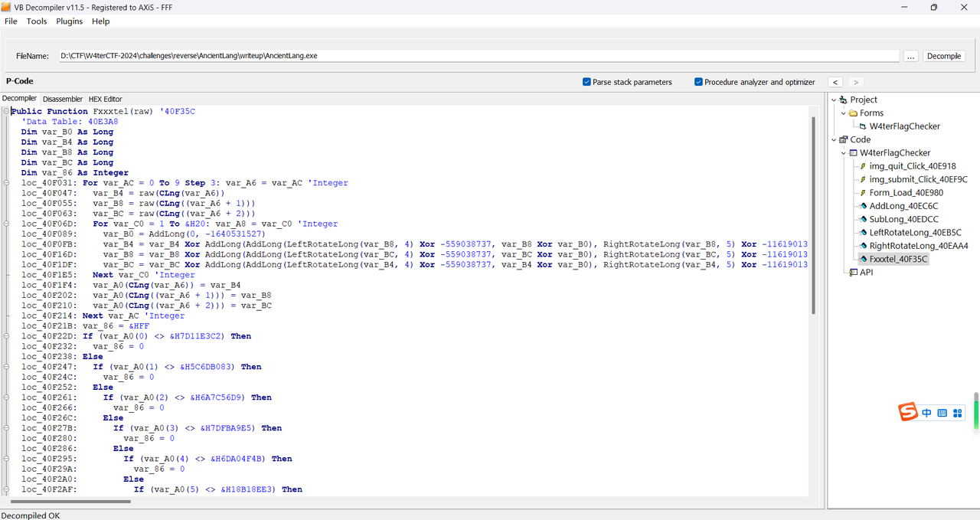Screen dimensions: 980x520
Task: Click the API node icon in tree
Action: 853,273
